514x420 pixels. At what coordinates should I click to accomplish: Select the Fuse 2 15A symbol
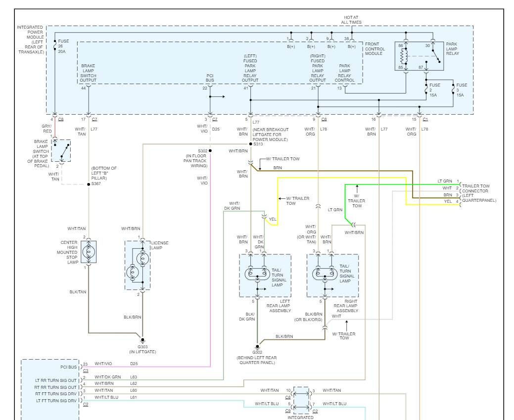coord(426,89)
